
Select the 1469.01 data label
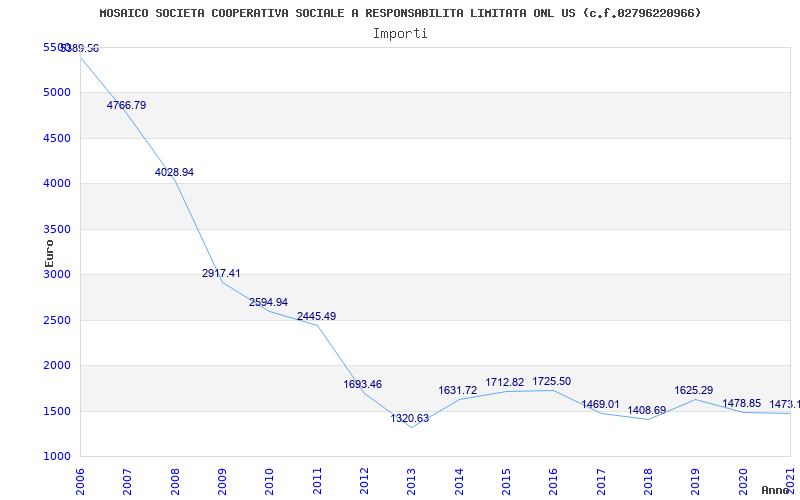[600, 404]
